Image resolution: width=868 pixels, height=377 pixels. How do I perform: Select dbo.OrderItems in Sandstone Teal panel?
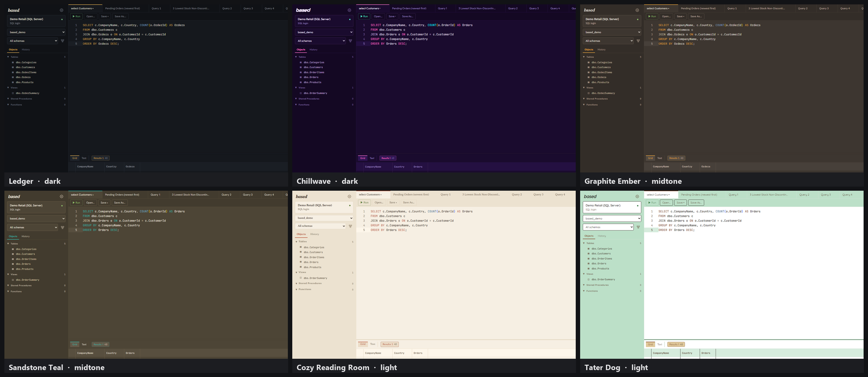point(26,259)
